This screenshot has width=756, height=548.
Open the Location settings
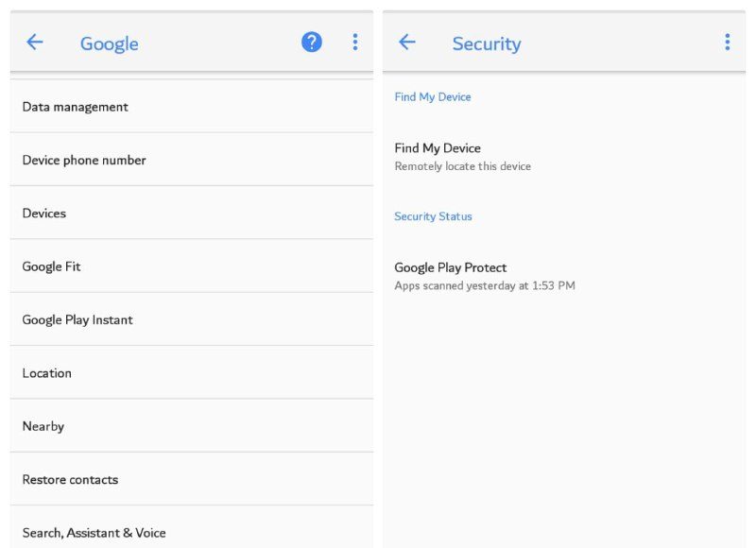[x=192, y=372]
